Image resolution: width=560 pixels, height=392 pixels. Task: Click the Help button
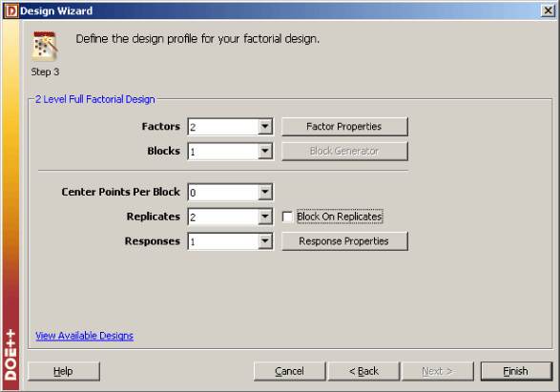coord(64,371)
